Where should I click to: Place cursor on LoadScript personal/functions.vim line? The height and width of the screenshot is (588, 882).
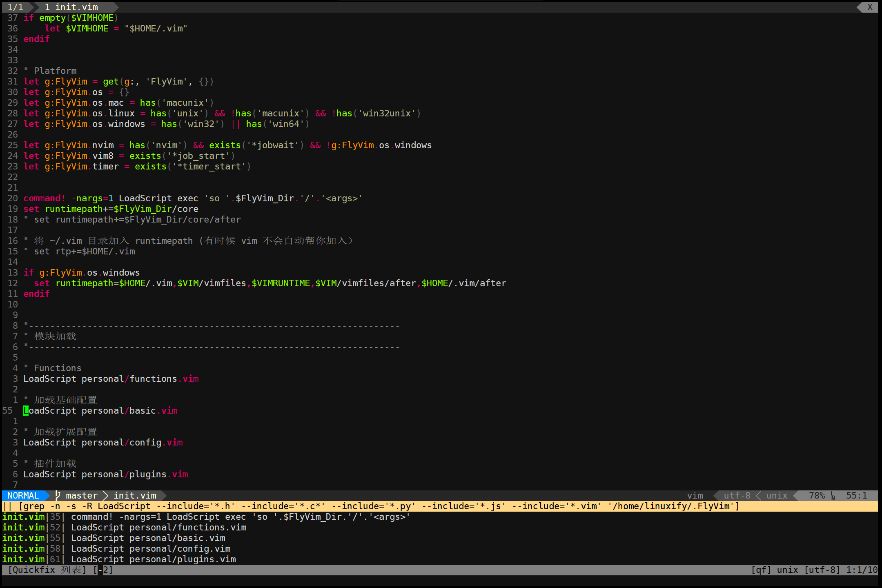pos(111,379)
